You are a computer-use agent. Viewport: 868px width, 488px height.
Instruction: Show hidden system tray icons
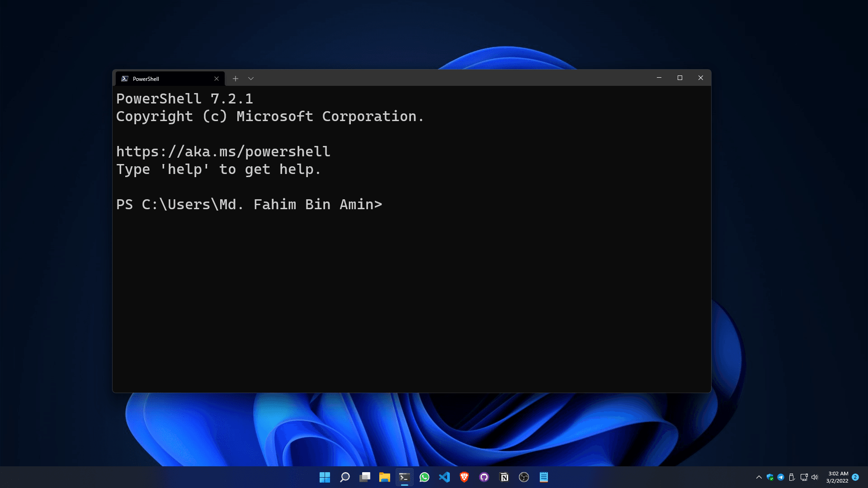759,477
